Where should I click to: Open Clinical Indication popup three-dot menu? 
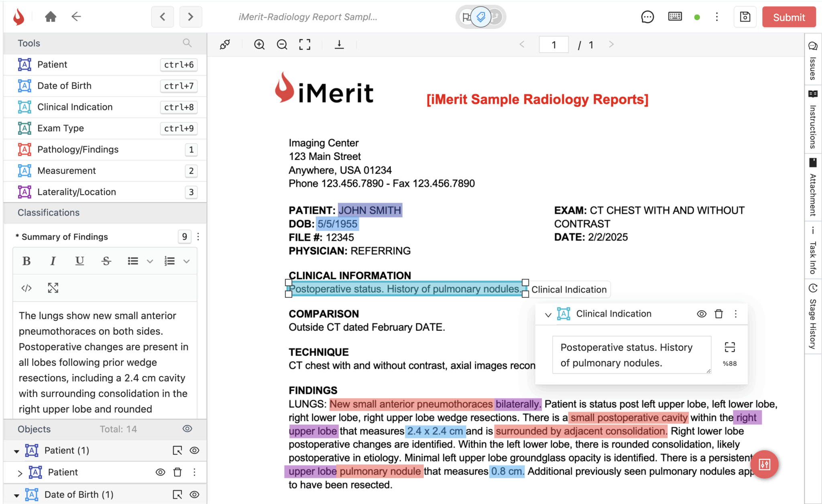click(x=736, y=314)
